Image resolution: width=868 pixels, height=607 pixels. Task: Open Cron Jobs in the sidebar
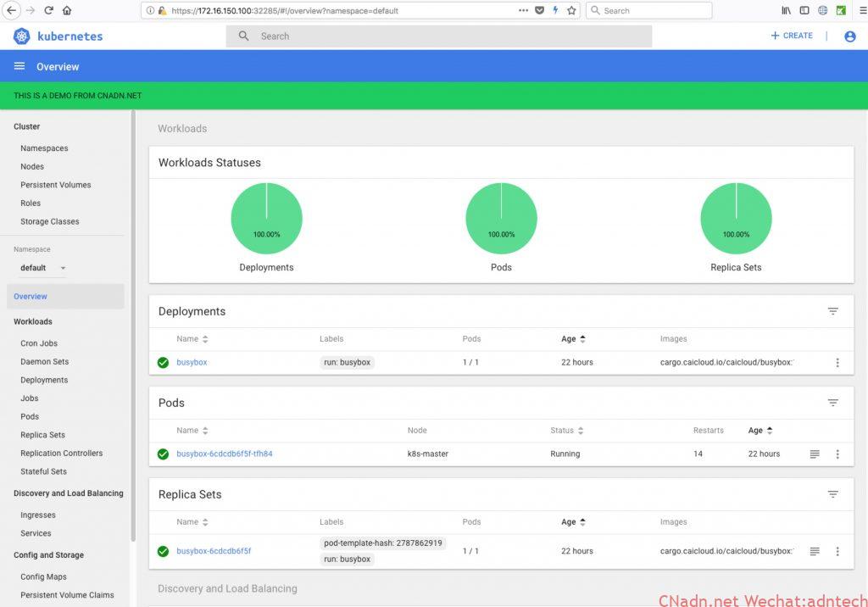point(39,343)
